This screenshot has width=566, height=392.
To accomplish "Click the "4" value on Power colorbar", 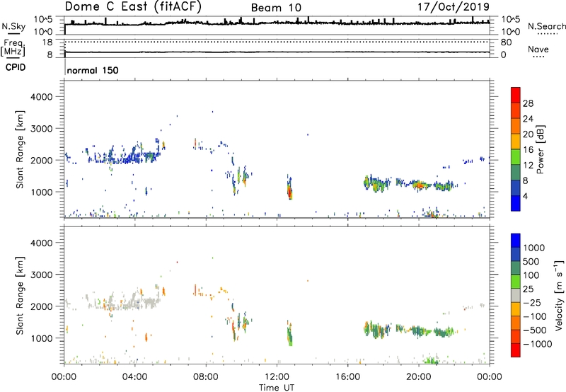I will tap(526, 196).
